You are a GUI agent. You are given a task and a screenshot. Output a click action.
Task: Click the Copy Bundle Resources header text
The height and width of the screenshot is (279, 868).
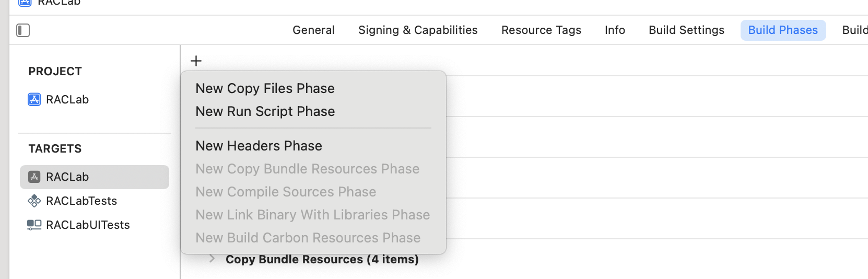click(x=322, y=260)
